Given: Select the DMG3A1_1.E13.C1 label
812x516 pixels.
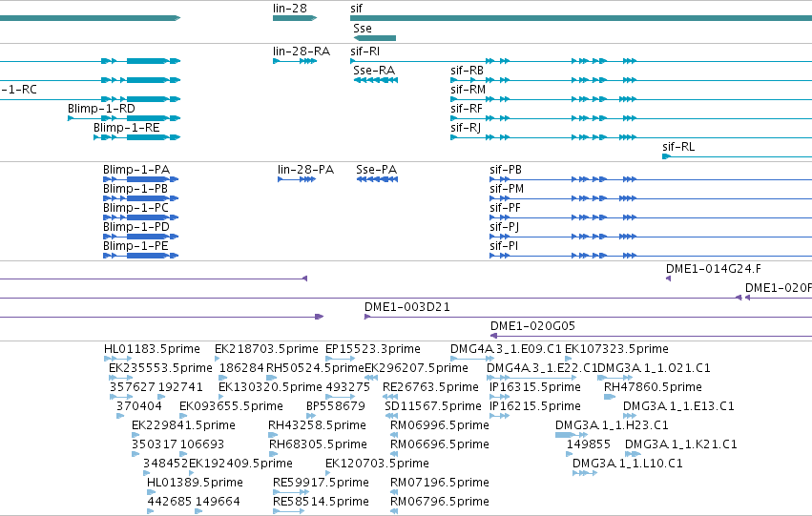Looking at the screenshot, I should [679, 407].
